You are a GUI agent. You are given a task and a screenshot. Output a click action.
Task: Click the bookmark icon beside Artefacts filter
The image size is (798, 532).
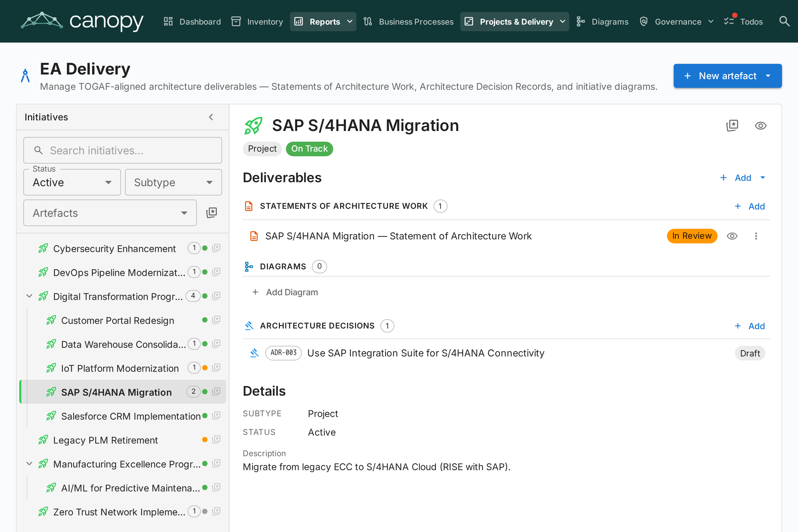coord(211,213)
